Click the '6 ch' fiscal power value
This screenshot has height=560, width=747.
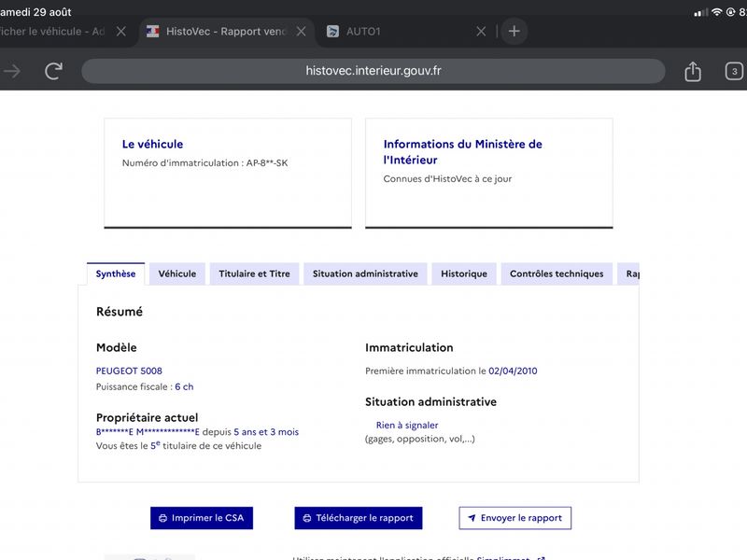[184, 386]
